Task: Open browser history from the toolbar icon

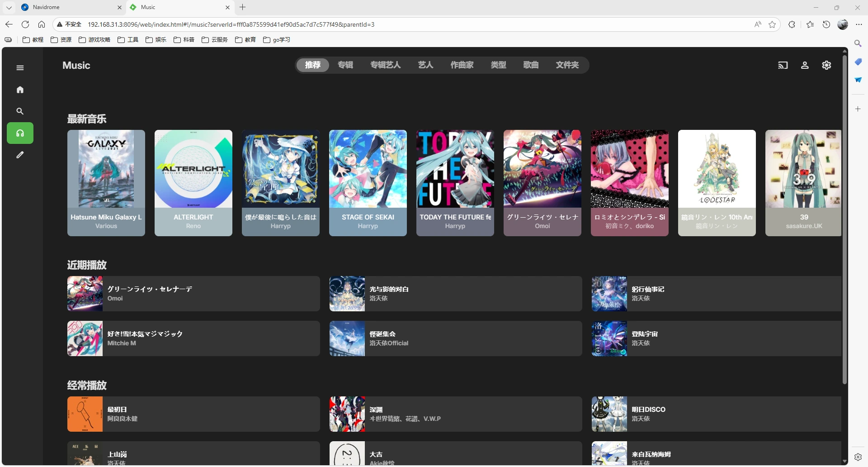Action: pos(826,24)
